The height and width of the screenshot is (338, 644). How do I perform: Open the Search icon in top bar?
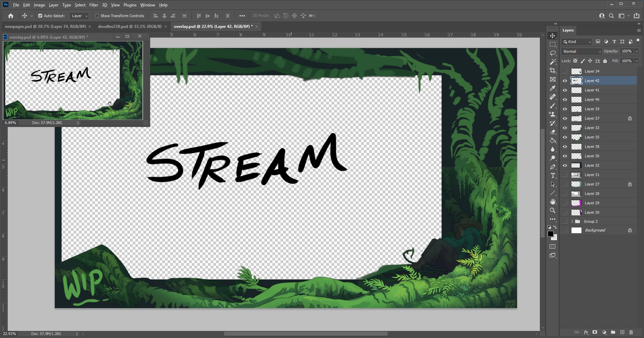611,16
